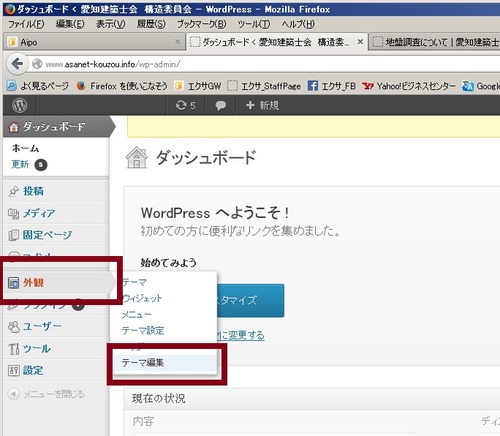The height and width of the screenshot is (436, 500).
Task: Close the ダッシュボード tab
Action: tap(360, 42)
